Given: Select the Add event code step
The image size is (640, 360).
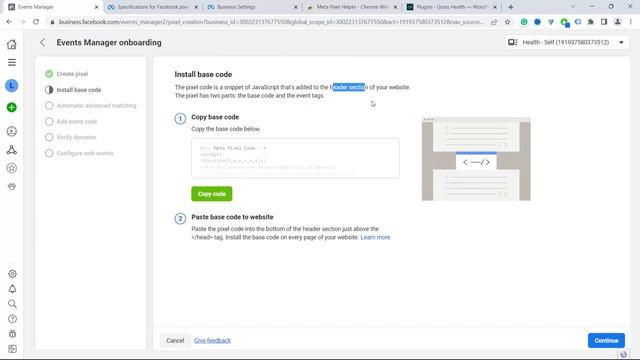Looking at the screenshot, I should click(x=71, y=122).
